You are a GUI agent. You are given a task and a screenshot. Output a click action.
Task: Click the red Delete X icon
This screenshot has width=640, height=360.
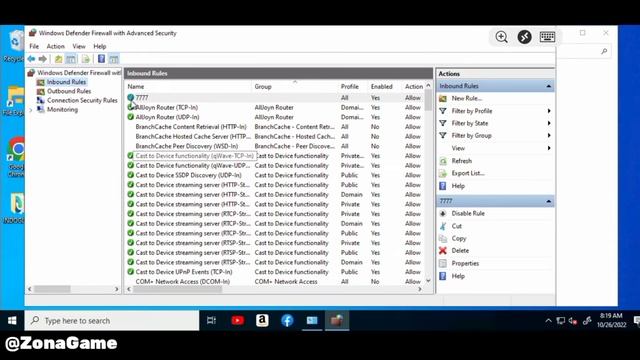443,251
